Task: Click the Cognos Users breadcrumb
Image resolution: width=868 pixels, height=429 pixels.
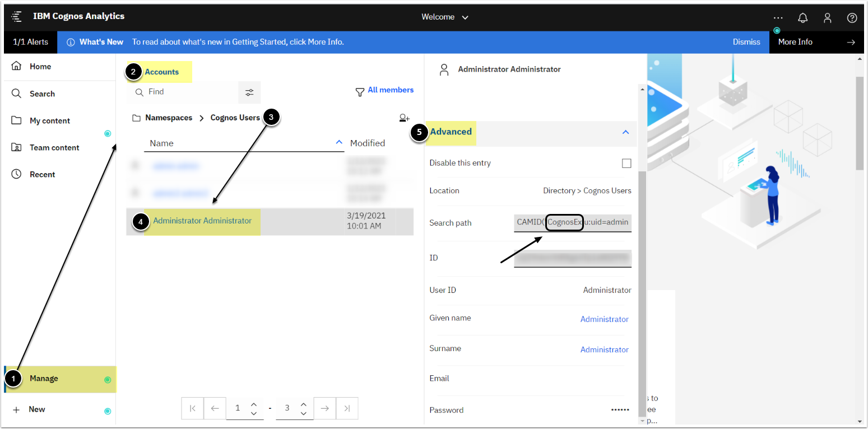Action: [235, 118]
